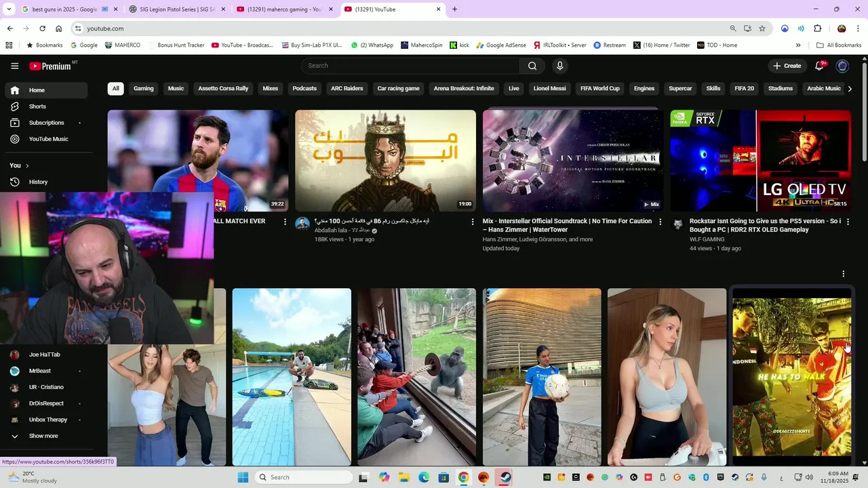Switch to the maherco gaming tab
The image size is (868, 488).
click(x=283, y=9)
